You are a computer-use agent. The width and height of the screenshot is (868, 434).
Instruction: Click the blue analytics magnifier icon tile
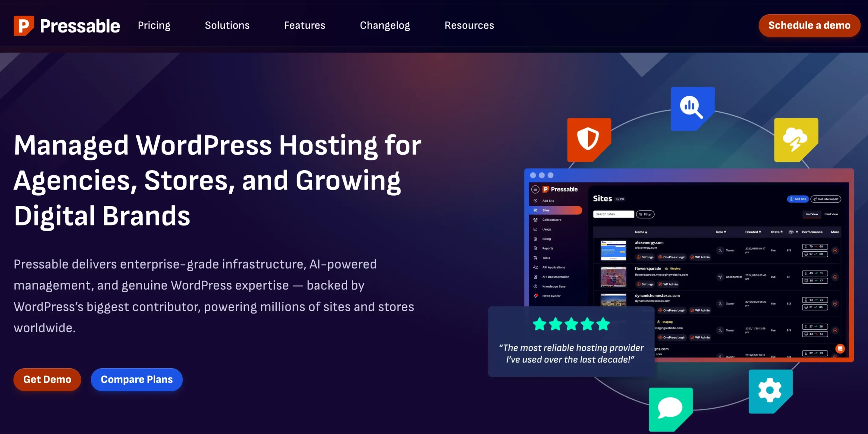point(693,108)
